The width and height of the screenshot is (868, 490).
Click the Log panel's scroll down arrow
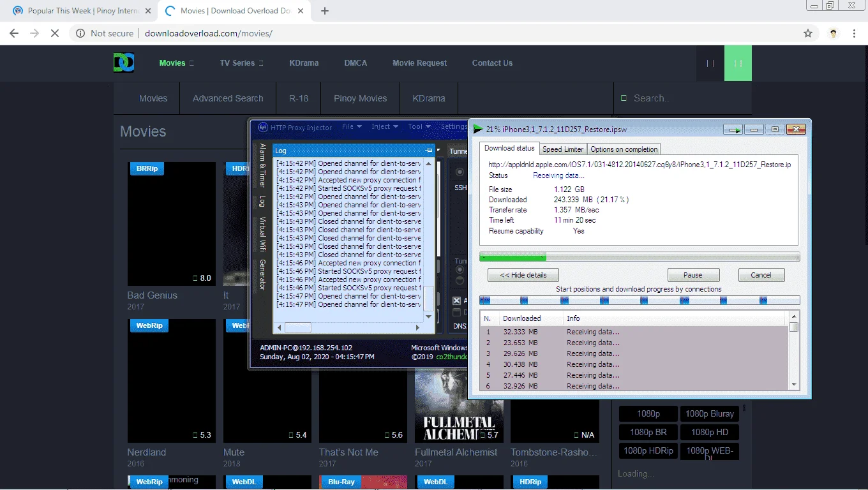pyautogui.click(x=429, y=317)
